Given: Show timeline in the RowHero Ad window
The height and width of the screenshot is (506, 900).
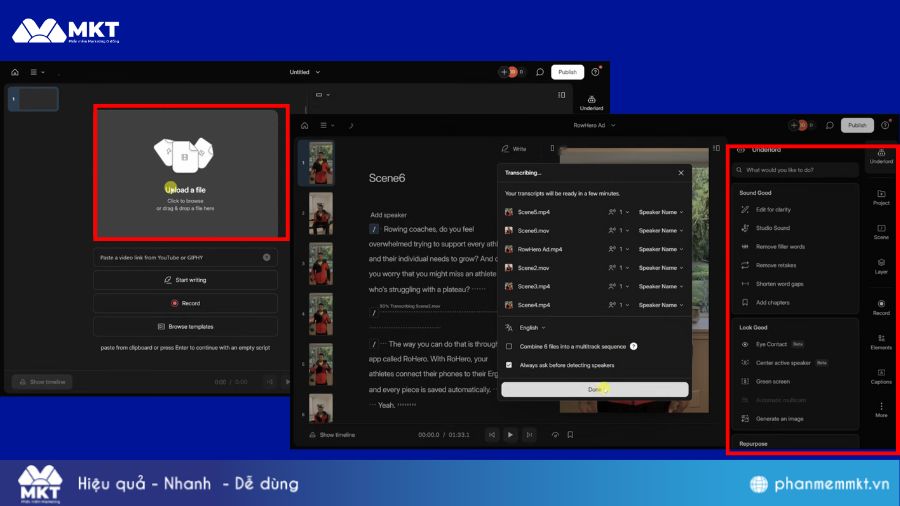Looking at the screenshot, I should pyautogui.click(x=332, y=435).
